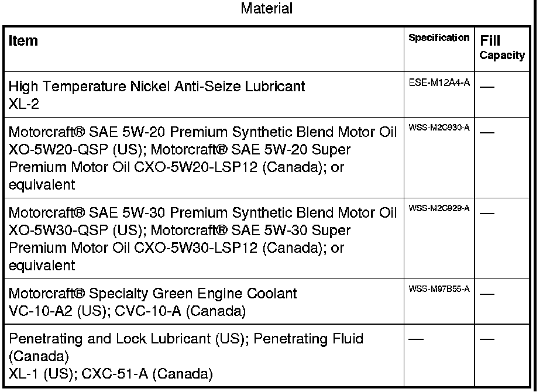Click the WSS-M2C930-A specification code
543x392 pixels.
[x=439, y=129]
